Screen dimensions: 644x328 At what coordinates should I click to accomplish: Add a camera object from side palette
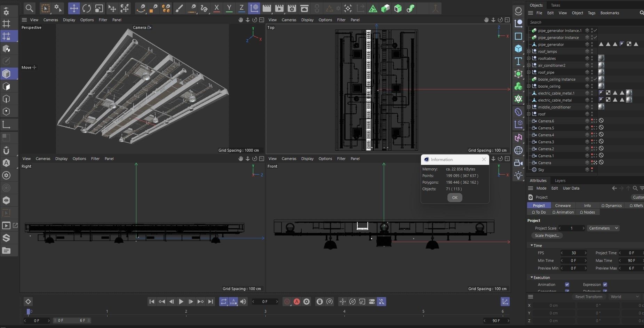pos(518,163)
